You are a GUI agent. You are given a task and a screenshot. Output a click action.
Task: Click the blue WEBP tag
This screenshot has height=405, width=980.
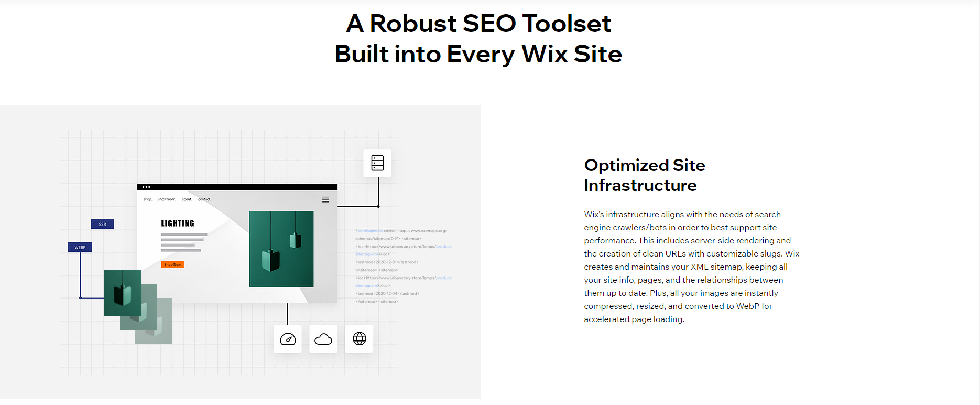80,248
